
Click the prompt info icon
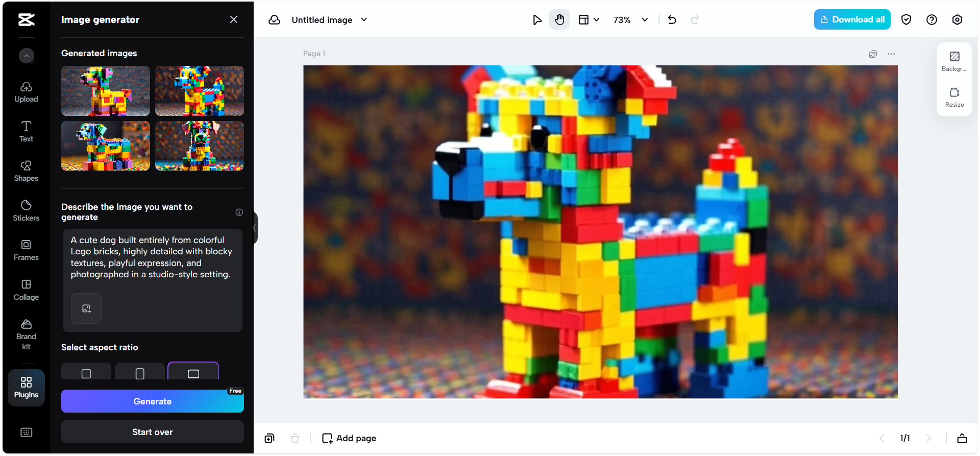239,212
